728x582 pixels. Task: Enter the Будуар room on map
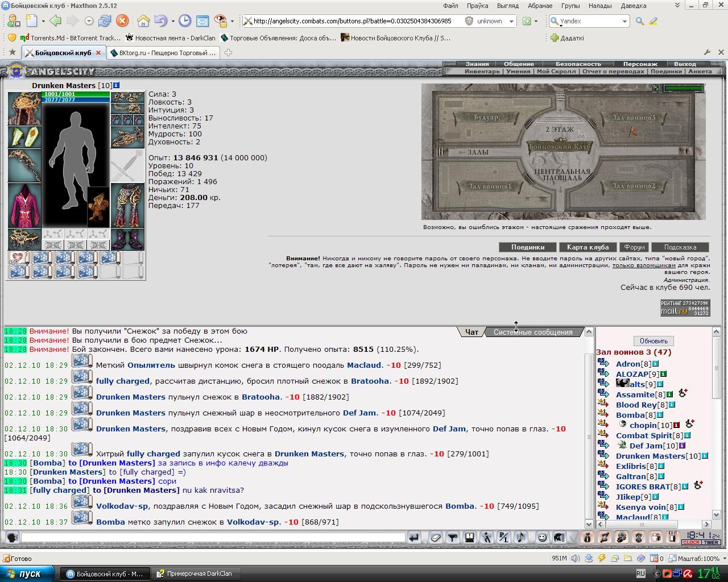pos(486,117)
